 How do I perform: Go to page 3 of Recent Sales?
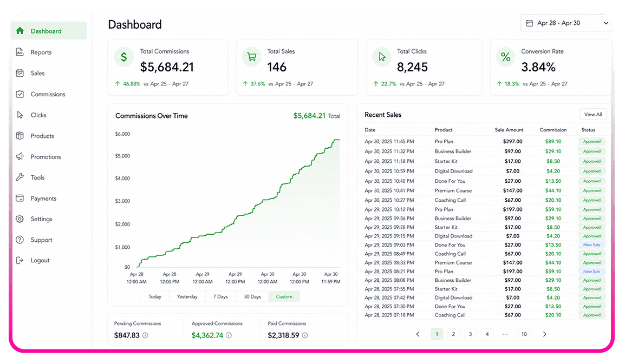470,334
